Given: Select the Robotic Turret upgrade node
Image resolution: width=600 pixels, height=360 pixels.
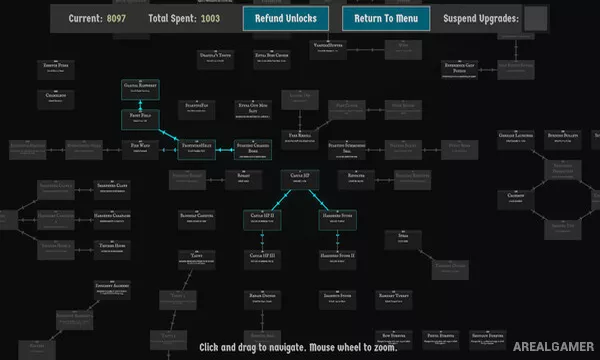Looking at the screenshot, I should point(394,300).
